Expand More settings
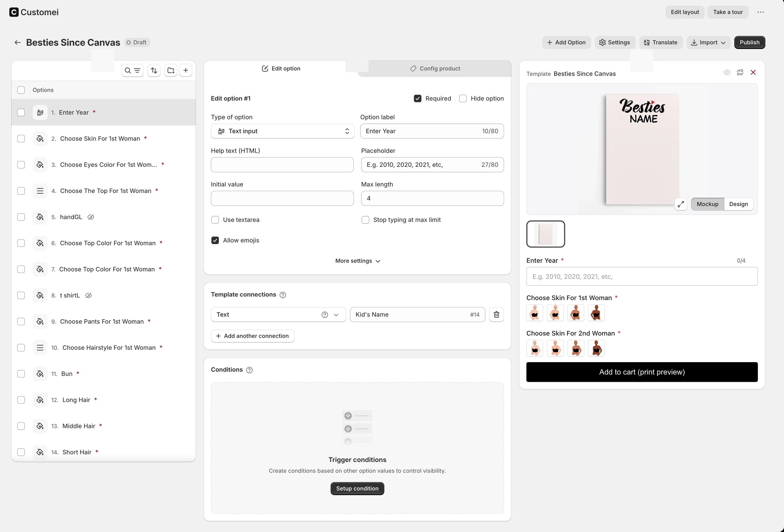 point(358,261)
